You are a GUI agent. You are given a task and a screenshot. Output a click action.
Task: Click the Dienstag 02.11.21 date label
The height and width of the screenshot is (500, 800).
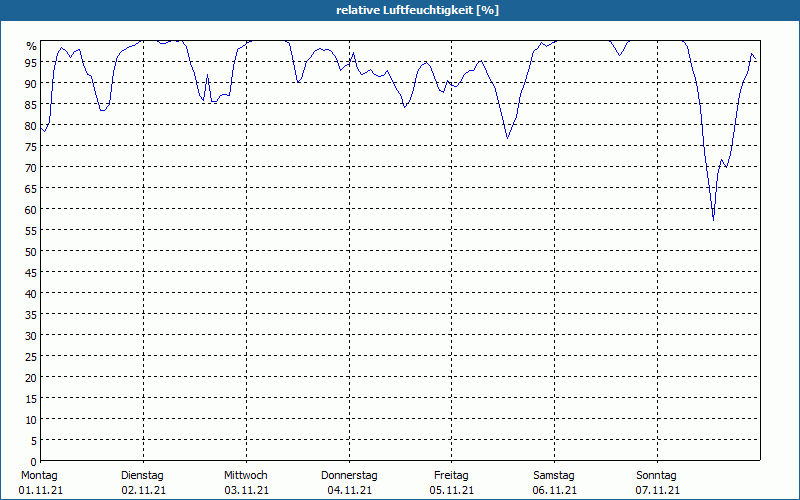coord(143,483)
